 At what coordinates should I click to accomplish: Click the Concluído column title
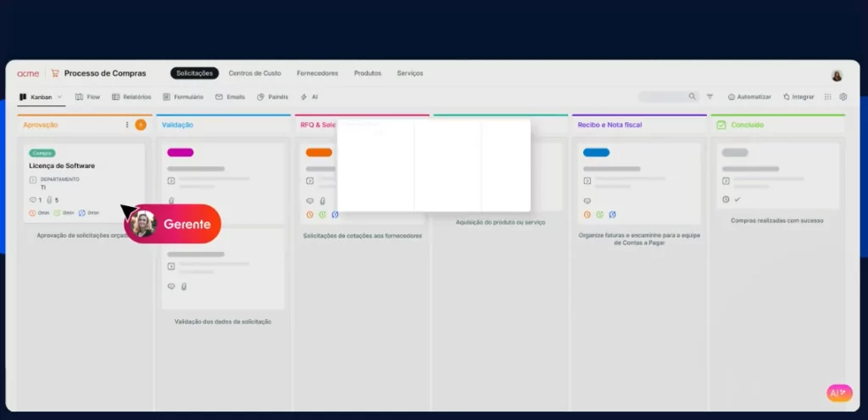pyautogui.click(x=748, y=126)
